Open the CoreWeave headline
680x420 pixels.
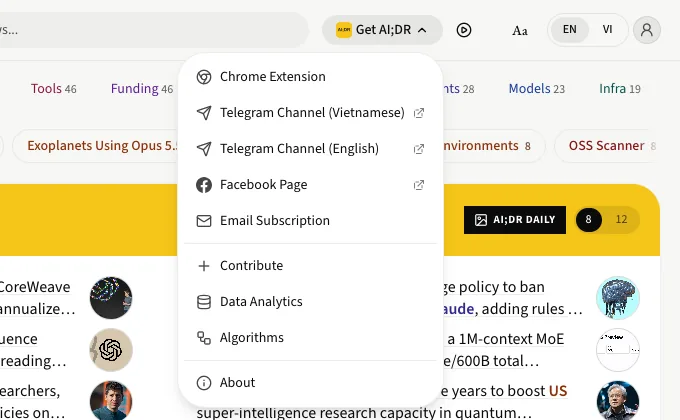tap(37, 298)
